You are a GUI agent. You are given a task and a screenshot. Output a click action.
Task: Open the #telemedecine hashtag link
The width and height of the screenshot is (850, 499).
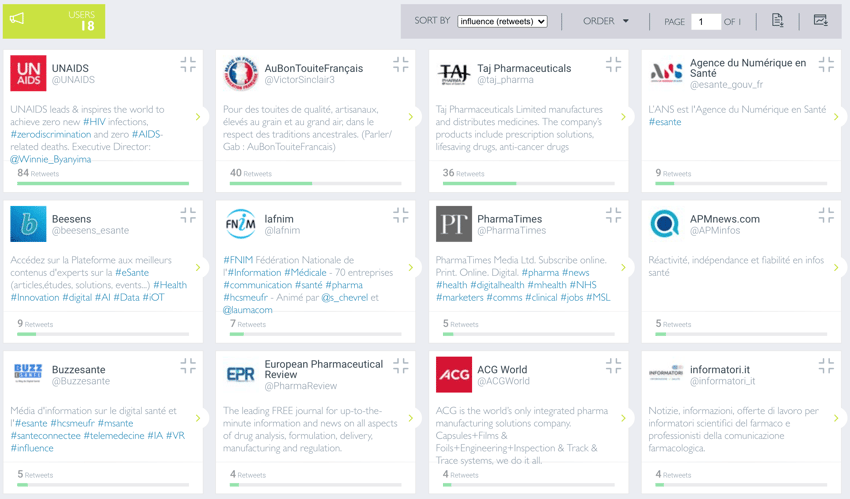114,436
